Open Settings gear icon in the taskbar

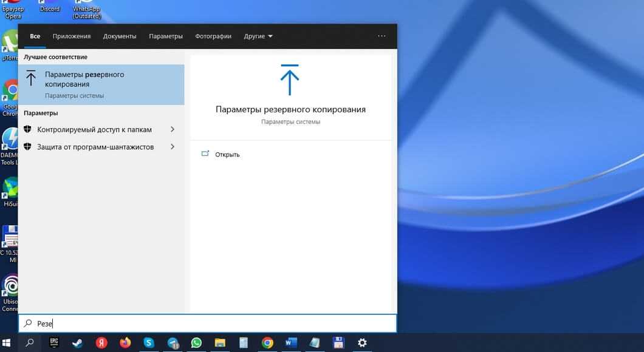pyautogui.click(x=362, y=343)
